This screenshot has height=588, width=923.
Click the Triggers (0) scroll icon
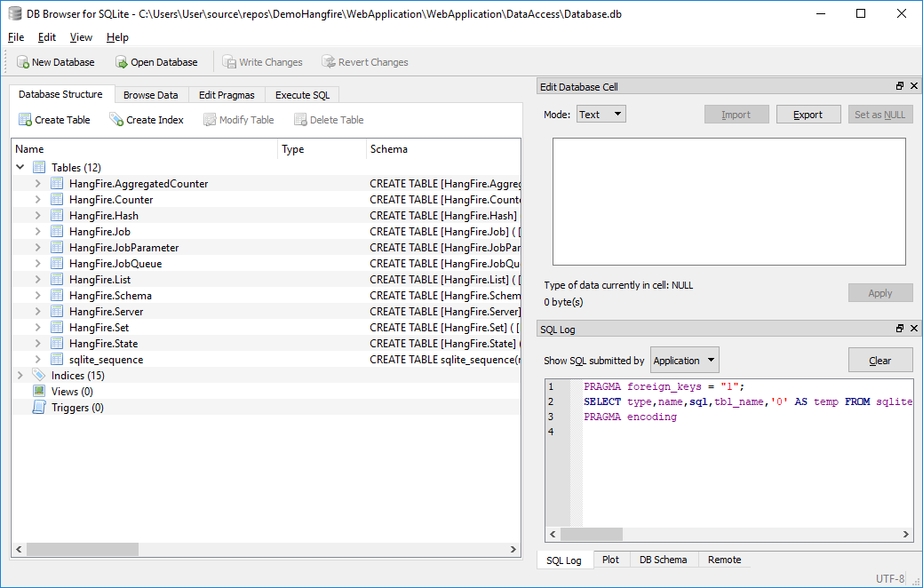39,407
